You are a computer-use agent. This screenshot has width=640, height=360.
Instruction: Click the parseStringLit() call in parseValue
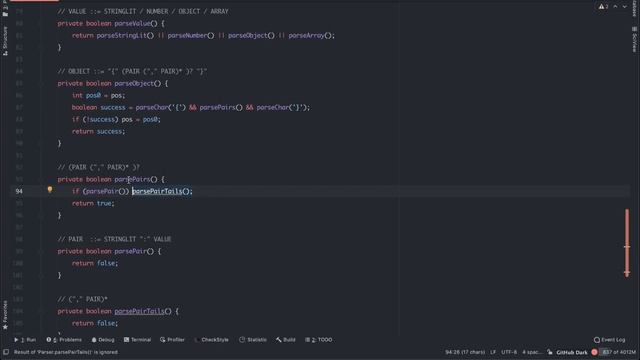(125, 36)
